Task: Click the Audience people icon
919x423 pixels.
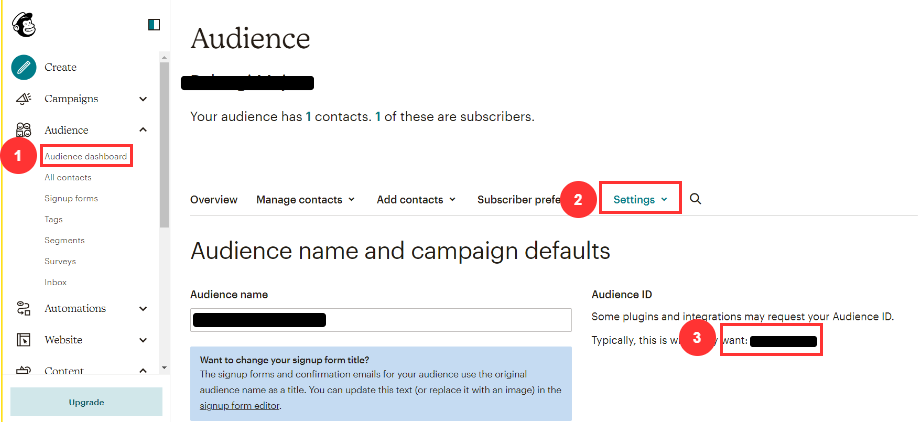Action: [x=23, y=130]
